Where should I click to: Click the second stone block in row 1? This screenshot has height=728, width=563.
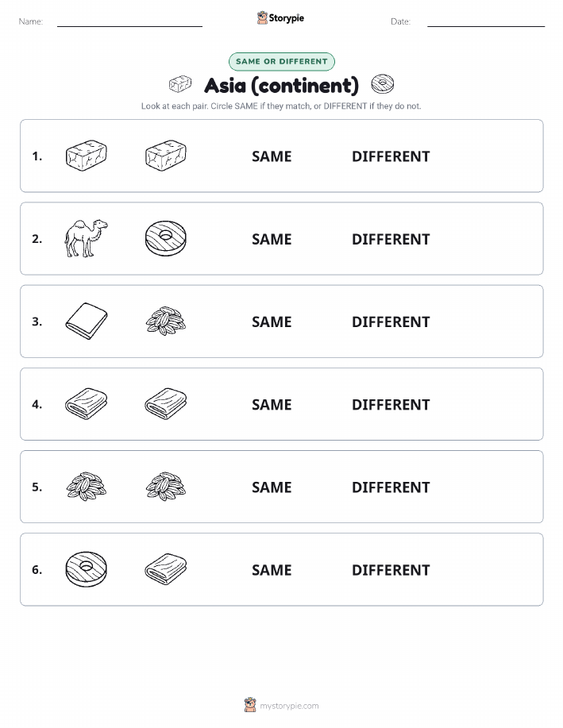(x=166, y=156)
